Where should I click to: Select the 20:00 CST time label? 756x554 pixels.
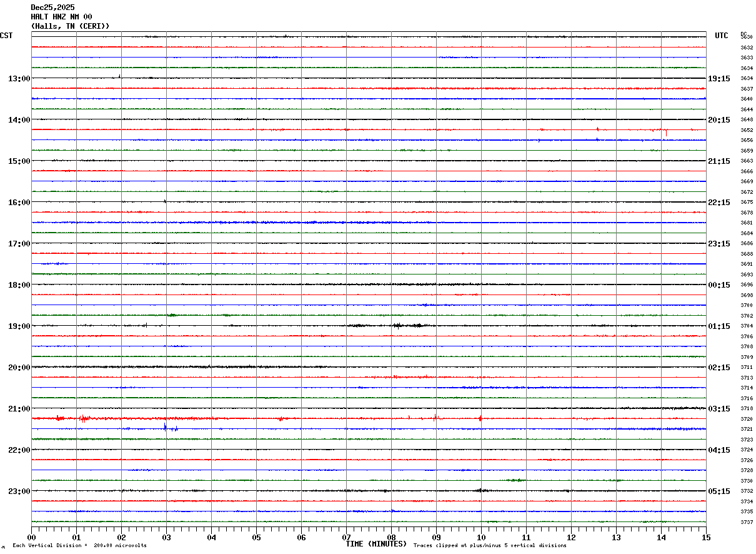pos(19,368)
